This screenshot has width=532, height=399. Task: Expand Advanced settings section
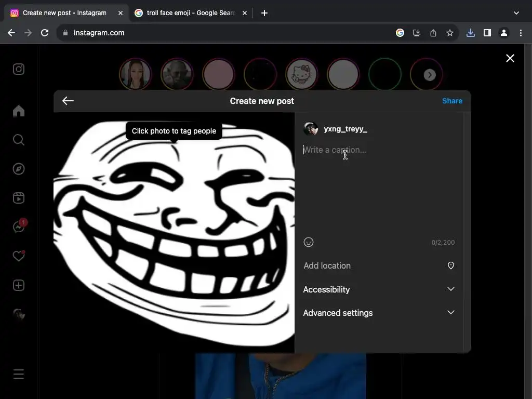(379, 313)
